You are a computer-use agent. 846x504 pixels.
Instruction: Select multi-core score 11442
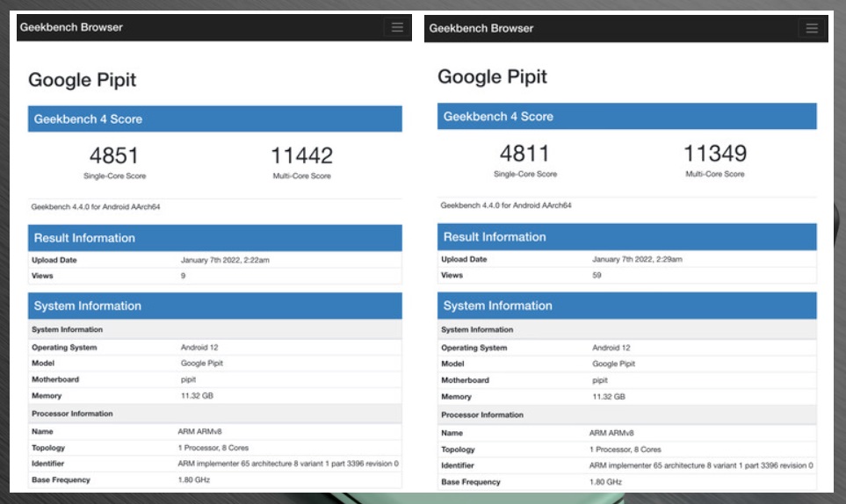[301, 155]
